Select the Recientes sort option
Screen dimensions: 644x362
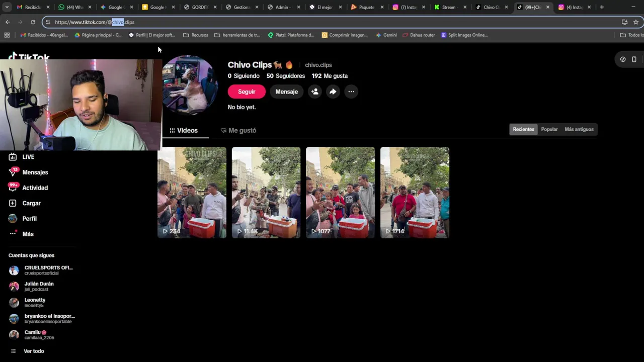523,129
